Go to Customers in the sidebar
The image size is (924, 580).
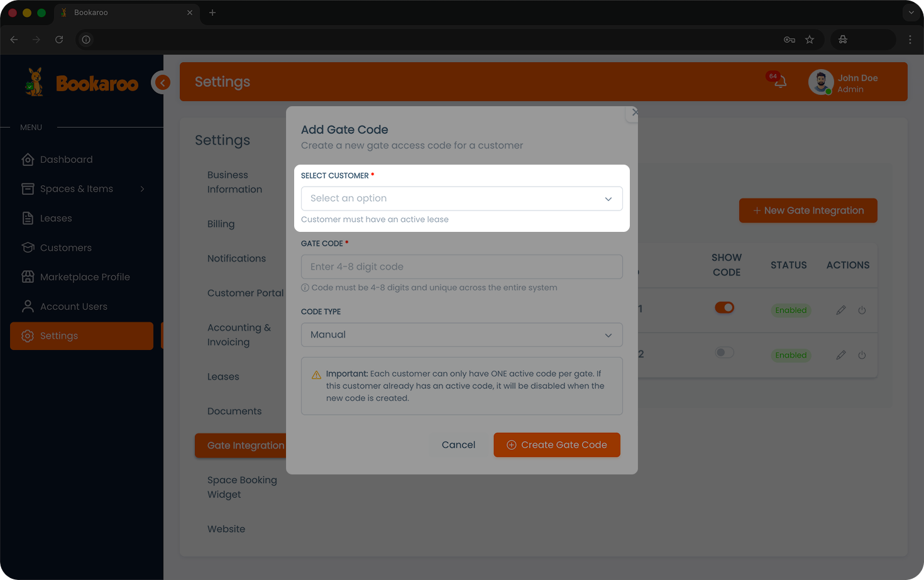click(65, 248)
